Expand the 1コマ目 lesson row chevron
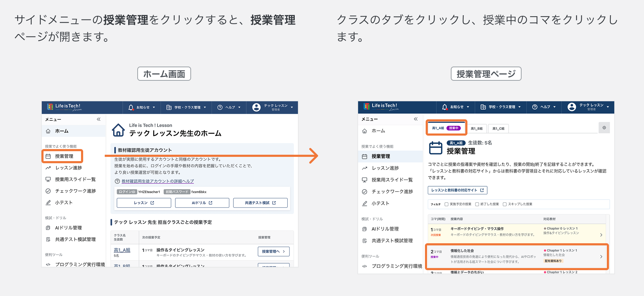644x296 pixels. pos(601,235)
